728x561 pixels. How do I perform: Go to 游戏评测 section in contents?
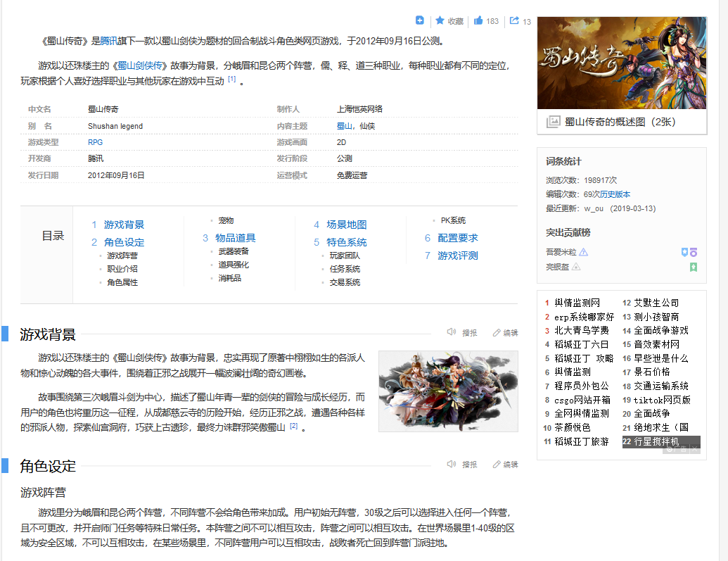click(x=458, y=256)
